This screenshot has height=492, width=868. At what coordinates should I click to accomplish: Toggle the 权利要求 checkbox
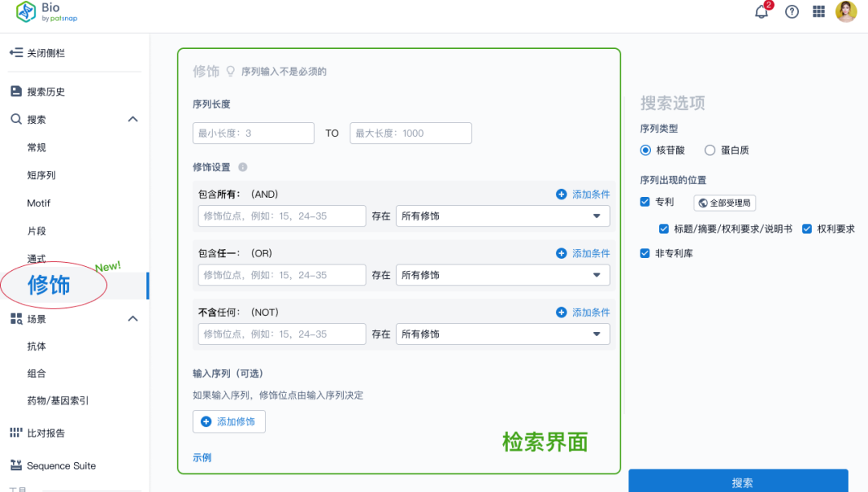tap(807, 228)
